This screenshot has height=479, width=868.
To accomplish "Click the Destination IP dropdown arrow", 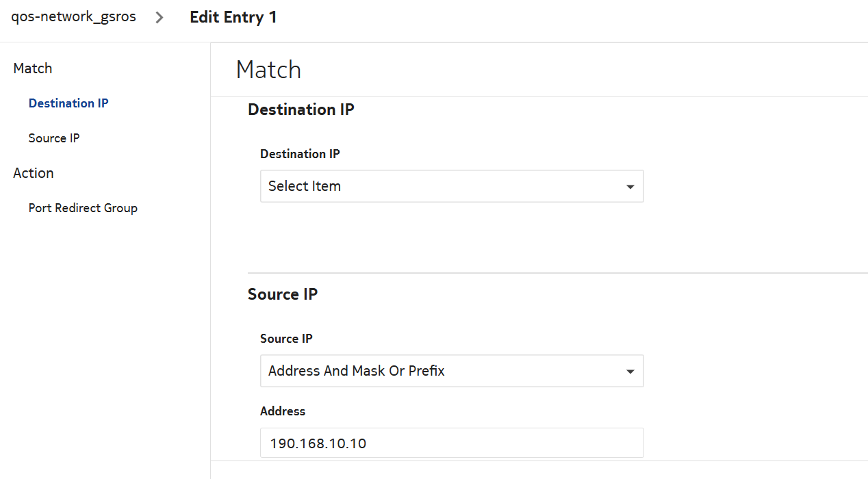I will coord(630,187).
